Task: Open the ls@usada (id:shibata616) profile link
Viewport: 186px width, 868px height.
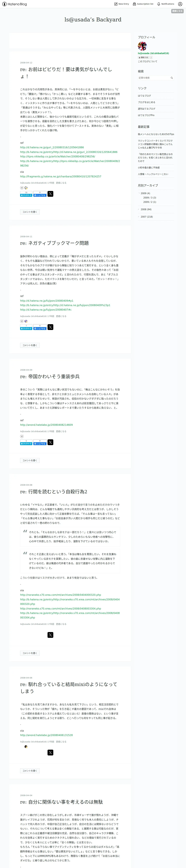Action: tap(153, 53)
